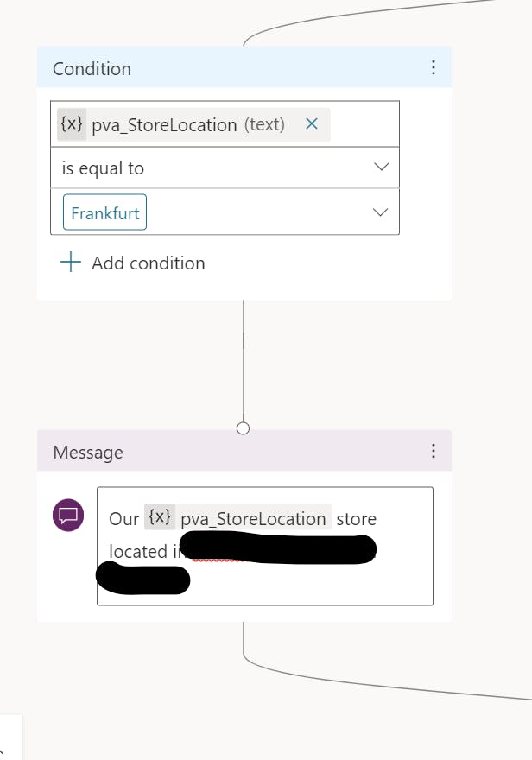Open the Message node options menu

pyautogui.click(x=434, y=451)
